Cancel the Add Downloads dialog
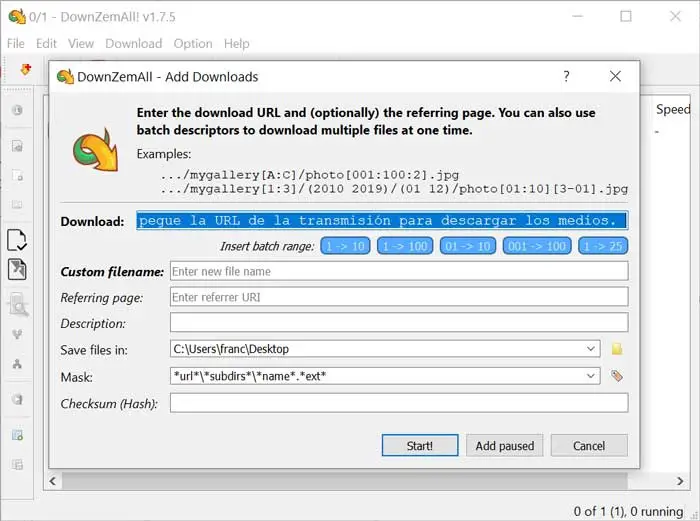The image size is (700, 521). pos(589,446)
